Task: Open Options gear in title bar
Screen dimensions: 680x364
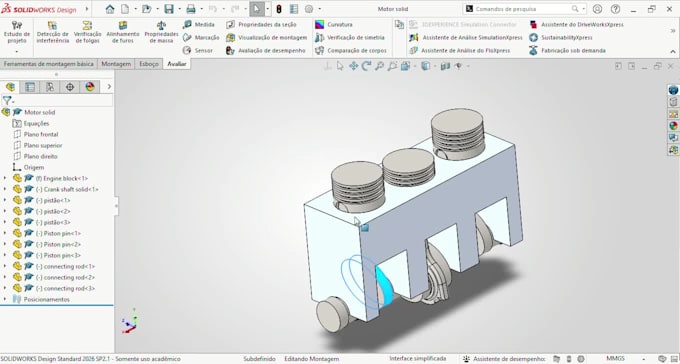Action: 309,9
